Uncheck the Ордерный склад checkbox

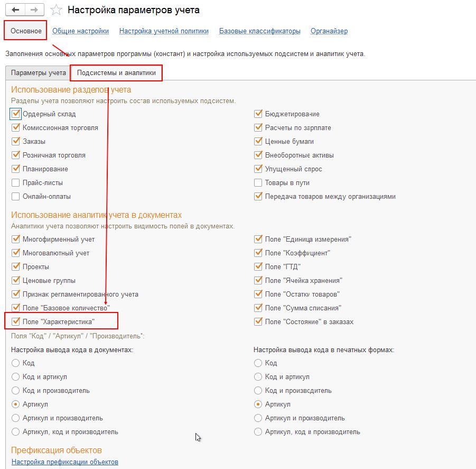(x=15, y=114)
